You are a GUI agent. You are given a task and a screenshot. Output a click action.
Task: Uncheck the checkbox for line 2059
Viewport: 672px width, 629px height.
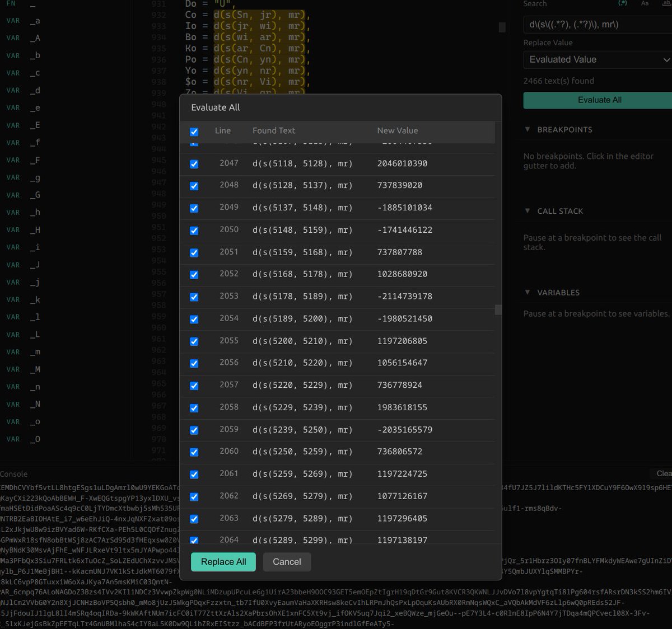pyautogui.click(x=194, y=430)
